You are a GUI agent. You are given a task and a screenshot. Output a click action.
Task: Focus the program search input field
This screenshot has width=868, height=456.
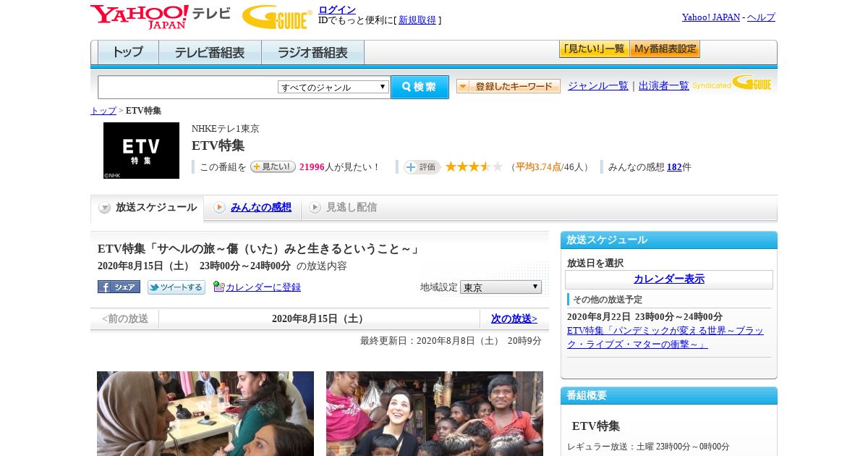coord(188,88)
